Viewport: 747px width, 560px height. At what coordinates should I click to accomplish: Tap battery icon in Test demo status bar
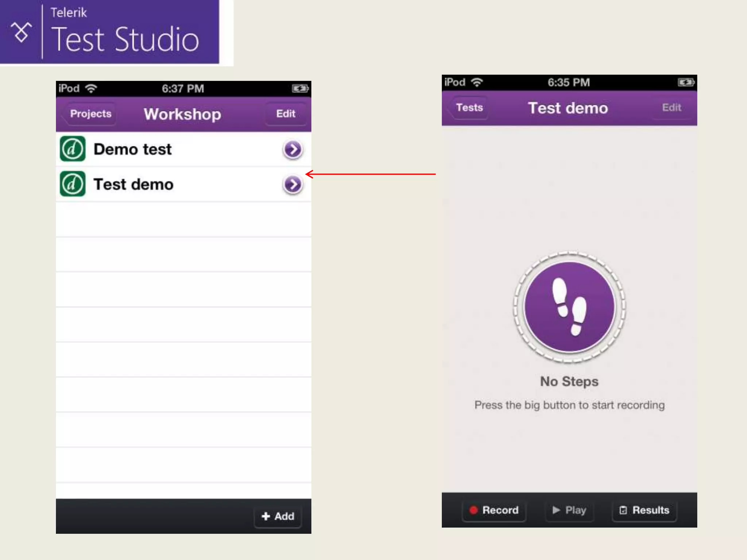click(x=686, y=82)
